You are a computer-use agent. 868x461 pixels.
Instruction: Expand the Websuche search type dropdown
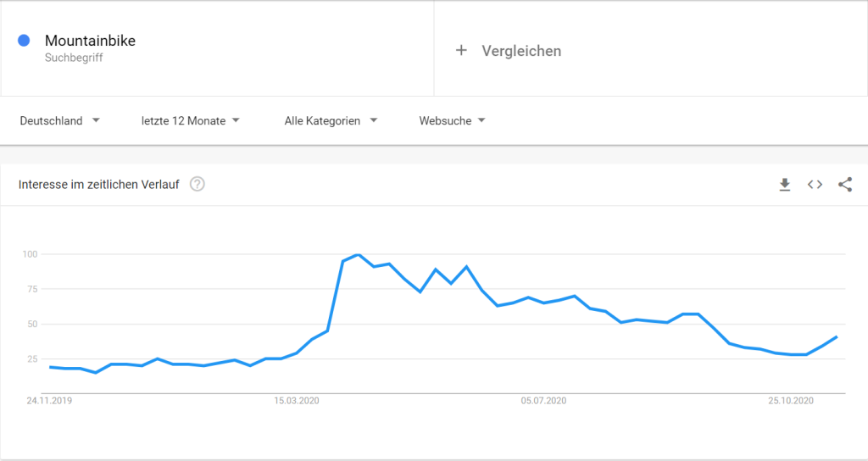click(x=453, y=120)
